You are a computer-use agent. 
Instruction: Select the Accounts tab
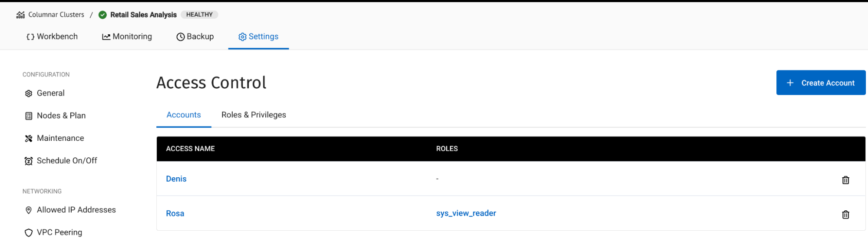tap(184, 115)
